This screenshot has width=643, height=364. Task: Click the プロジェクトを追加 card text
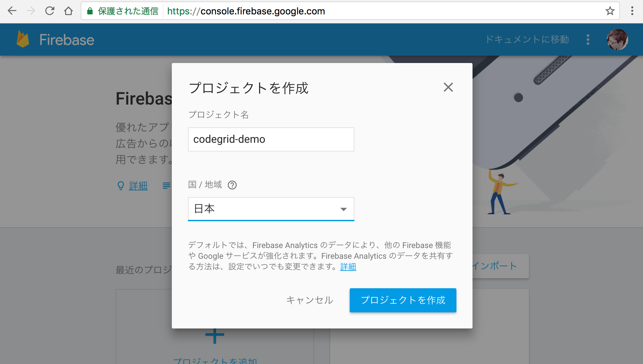215,361
